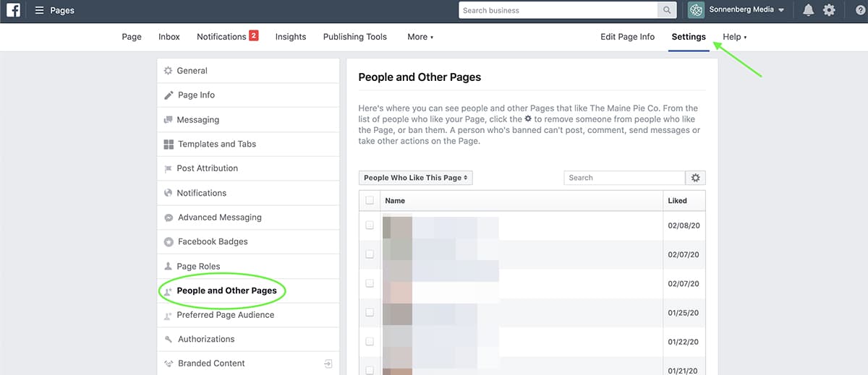Select People and Other Pages section
Screen dimensions: 868x375
[248, 290]
